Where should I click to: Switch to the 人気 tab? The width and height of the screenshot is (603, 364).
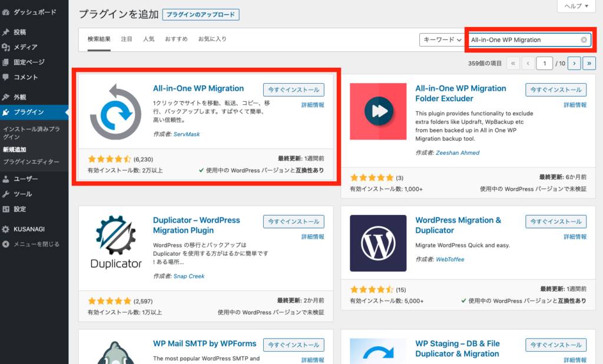coord(149,39)
